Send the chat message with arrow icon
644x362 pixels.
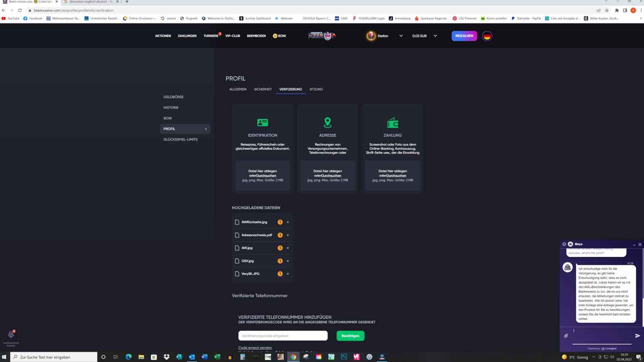(x=638, y=336)
